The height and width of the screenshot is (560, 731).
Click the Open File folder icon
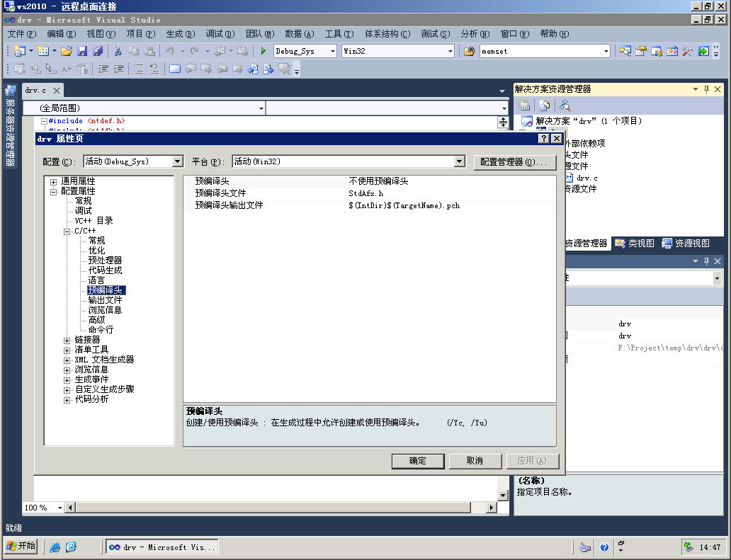[67, 51]
